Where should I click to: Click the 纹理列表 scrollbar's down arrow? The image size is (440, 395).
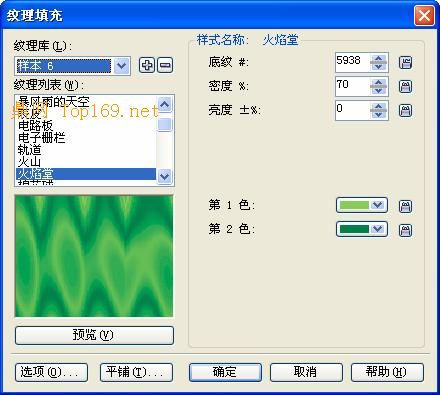165,176
